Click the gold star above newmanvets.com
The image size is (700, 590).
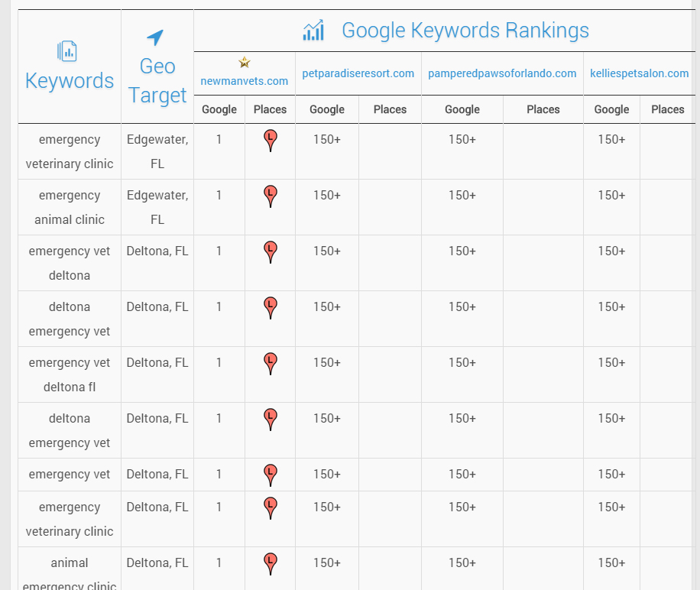(245, 63)
